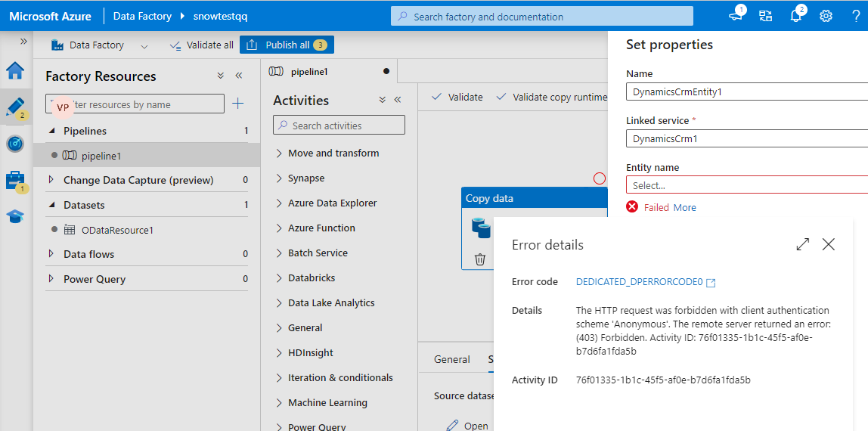Open the More link next to Failed

click(x=685, y=207)
